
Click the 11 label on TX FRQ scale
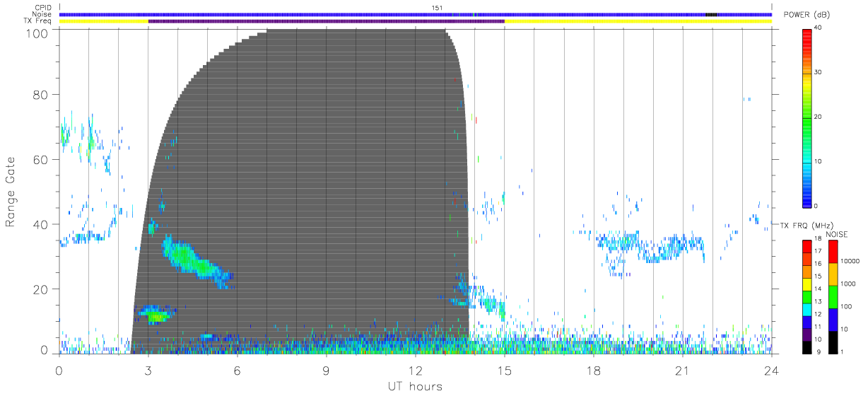pos(817,327)
